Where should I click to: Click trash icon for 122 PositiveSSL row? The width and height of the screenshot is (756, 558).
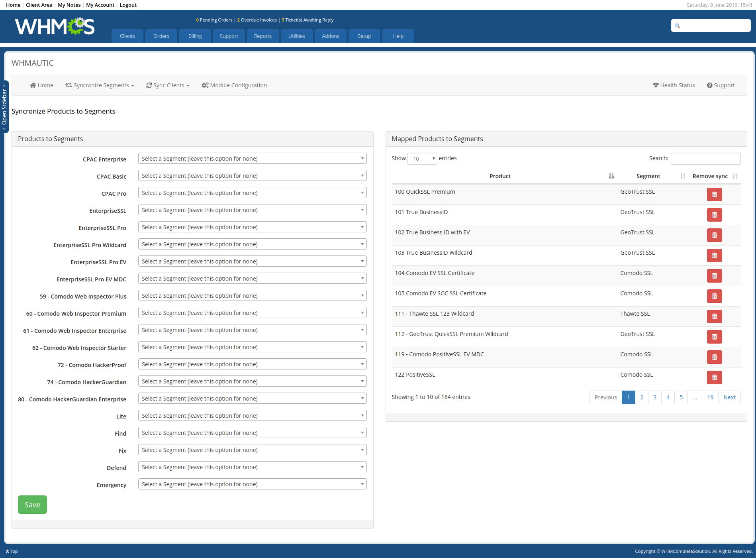point(714,377)
